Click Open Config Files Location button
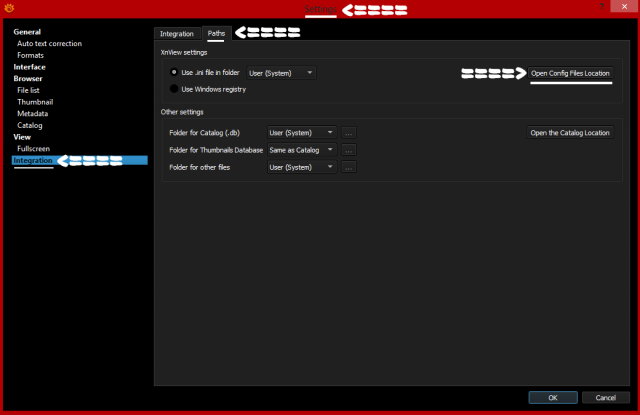 tap(570, 73)
